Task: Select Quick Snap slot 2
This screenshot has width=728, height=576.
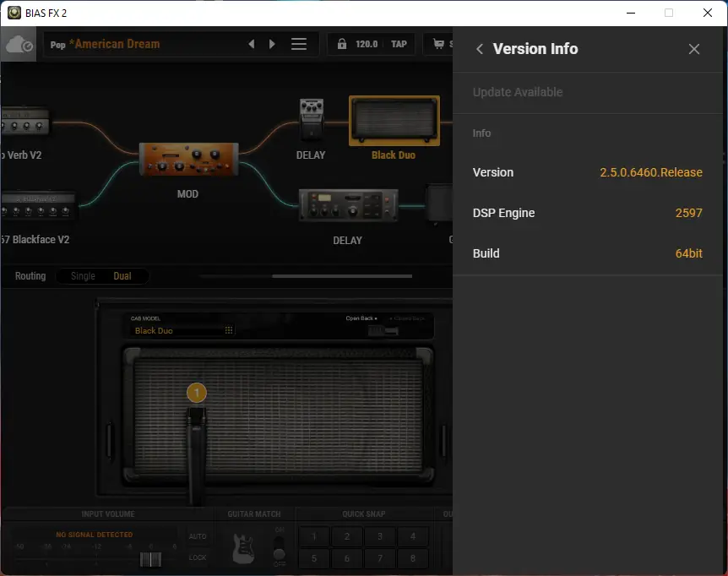Action: pyautogui.click(x=347, y=536)
